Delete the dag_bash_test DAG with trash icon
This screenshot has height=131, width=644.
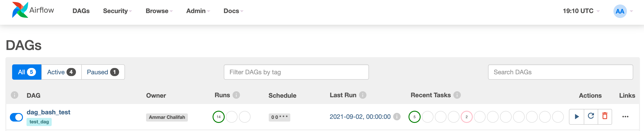point(605,116)
